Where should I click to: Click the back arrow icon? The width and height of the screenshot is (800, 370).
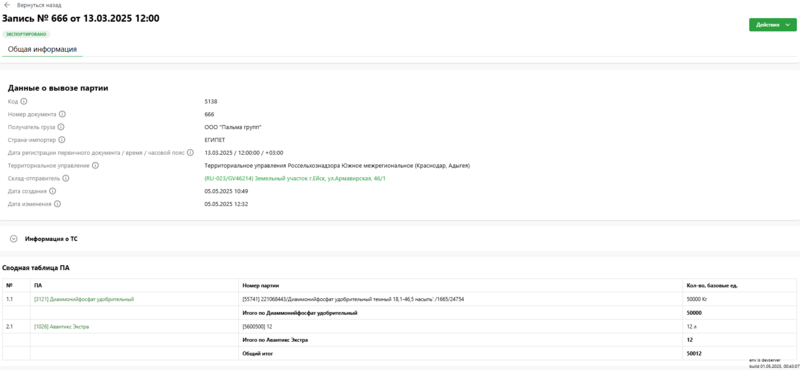coord(7,5)
